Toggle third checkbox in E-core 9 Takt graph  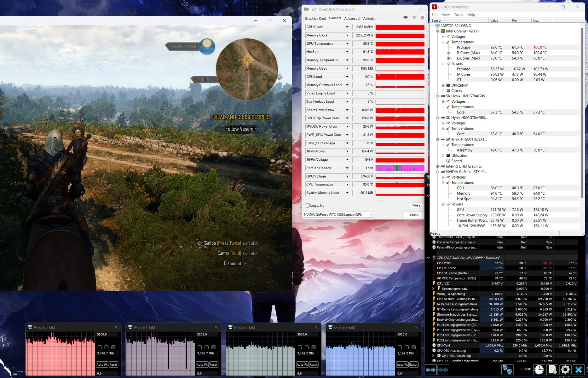pyautogui.click(x=414, y=347)
